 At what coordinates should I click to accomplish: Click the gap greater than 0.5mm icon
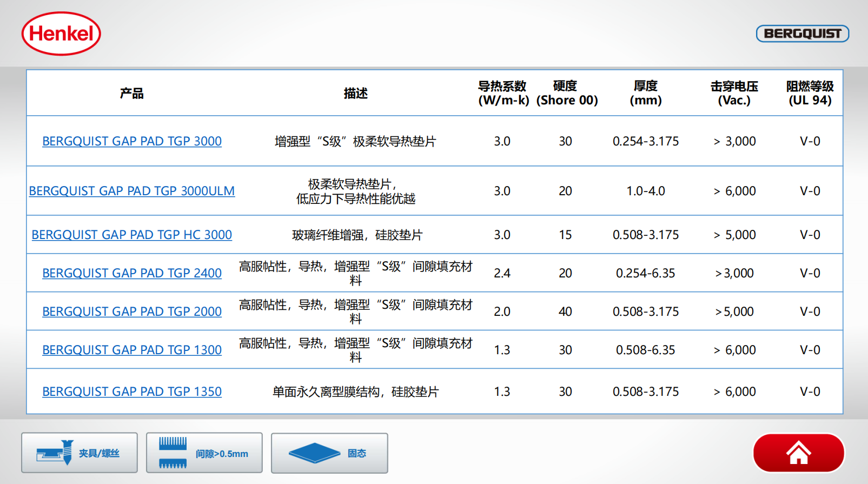(x=173, y=453)
